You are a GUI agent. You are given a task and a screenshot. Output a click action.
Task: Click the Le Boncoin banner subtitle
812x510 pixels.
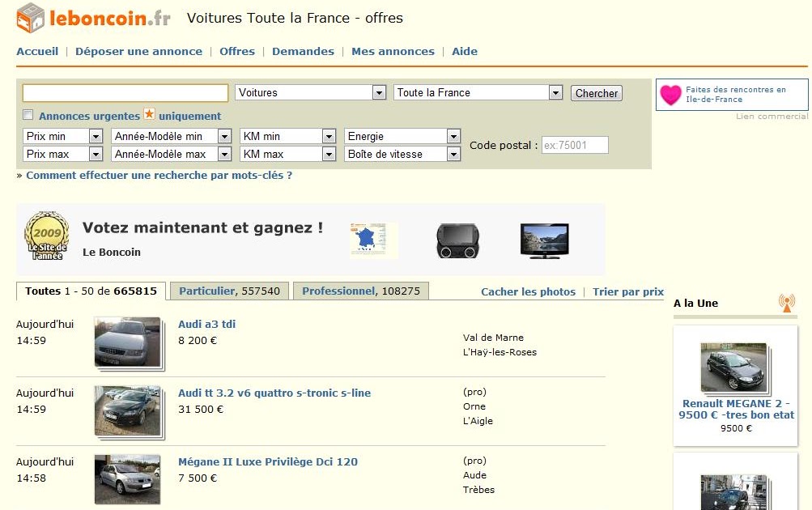tap(112, 252)
